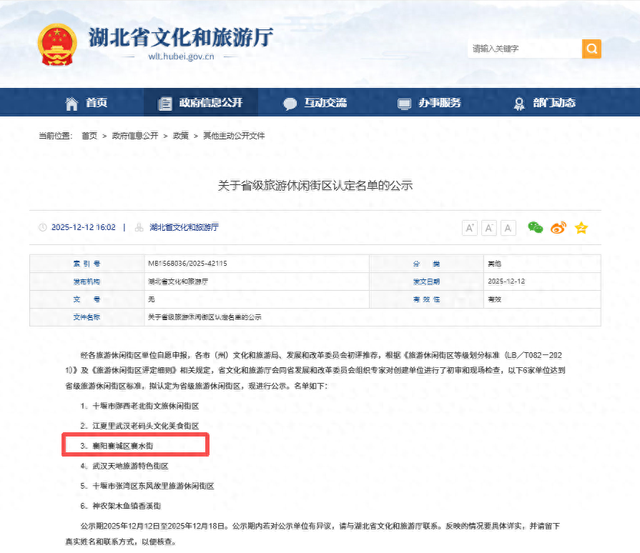Click the publish time 2025-12-12 16:02
Image resolution: width=640 pixels, height=553 pixels.
83,227
